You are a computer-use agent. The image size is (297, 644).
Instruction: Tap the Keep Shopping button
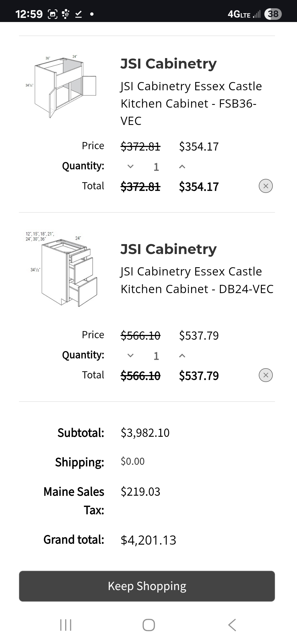[x=147, y=586]
